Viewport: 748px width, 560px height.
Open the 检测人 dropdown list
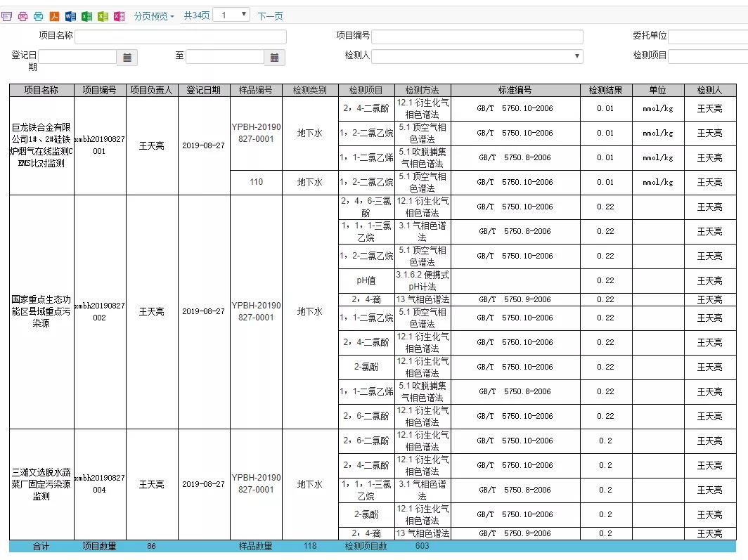coord(477,56)
